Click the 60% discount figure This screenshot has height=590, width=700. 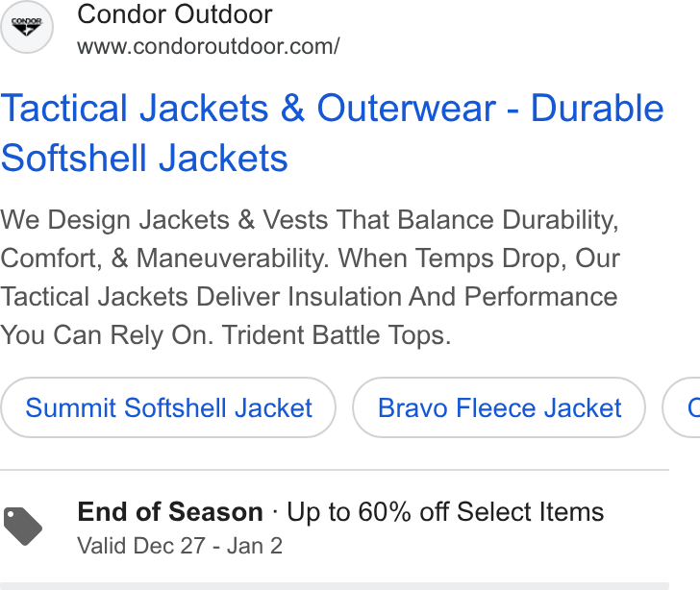385,511
